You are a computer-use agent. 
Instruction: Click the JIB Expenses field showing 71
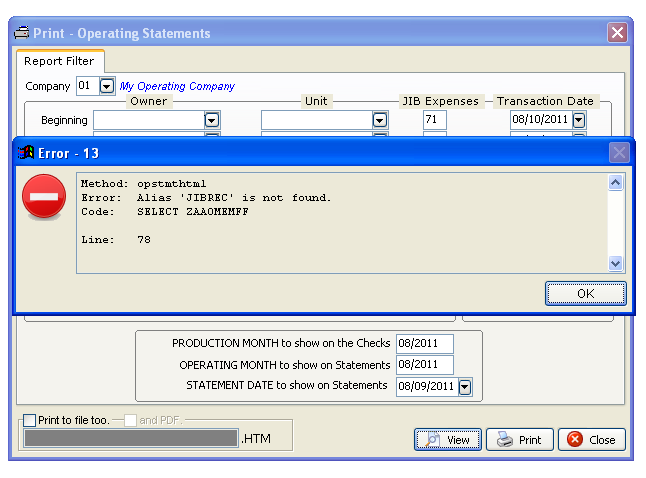[x=435, y=120]
